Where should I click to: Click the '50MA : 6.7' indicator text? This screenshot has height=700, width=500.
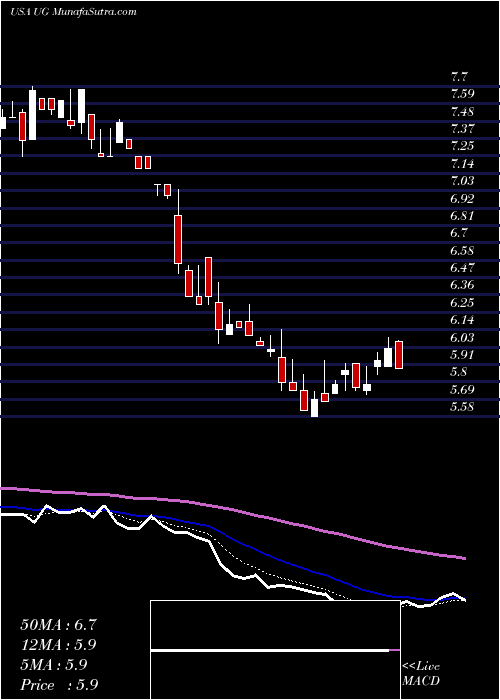[58, 625]
